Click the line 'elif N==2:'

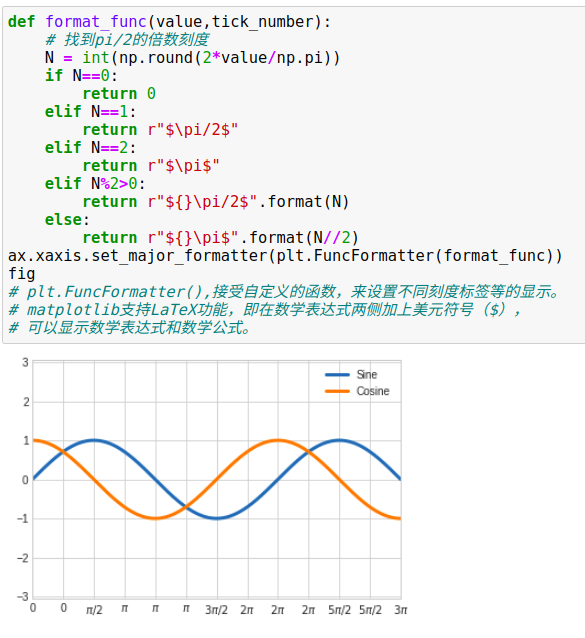click(90, 147)
